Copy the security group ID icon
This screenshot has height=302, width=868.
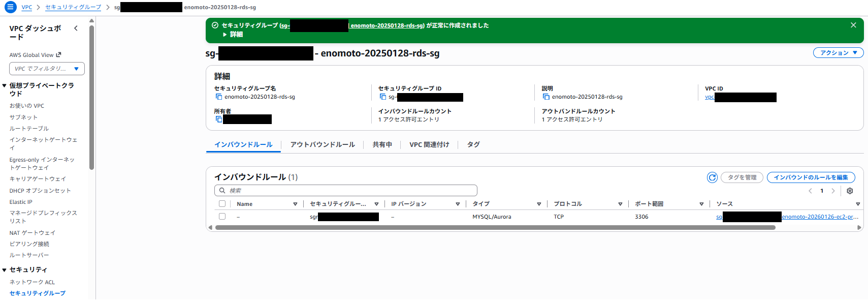383,97
